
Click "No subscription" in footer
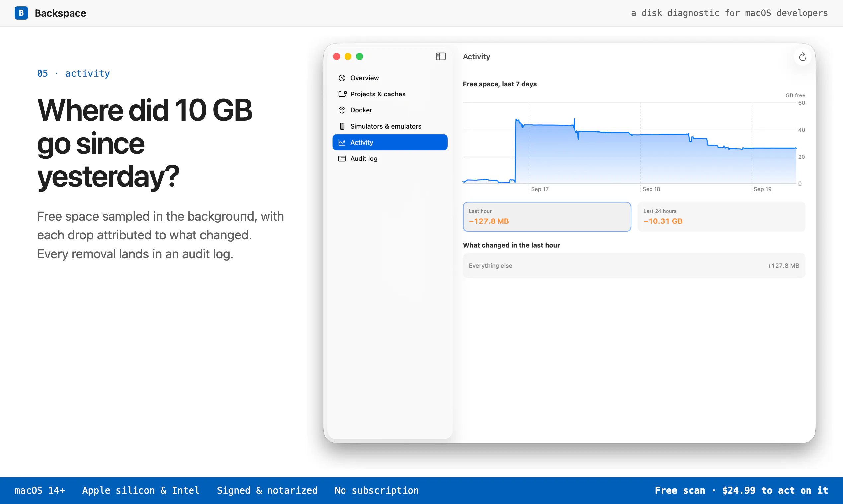point(376,490)
